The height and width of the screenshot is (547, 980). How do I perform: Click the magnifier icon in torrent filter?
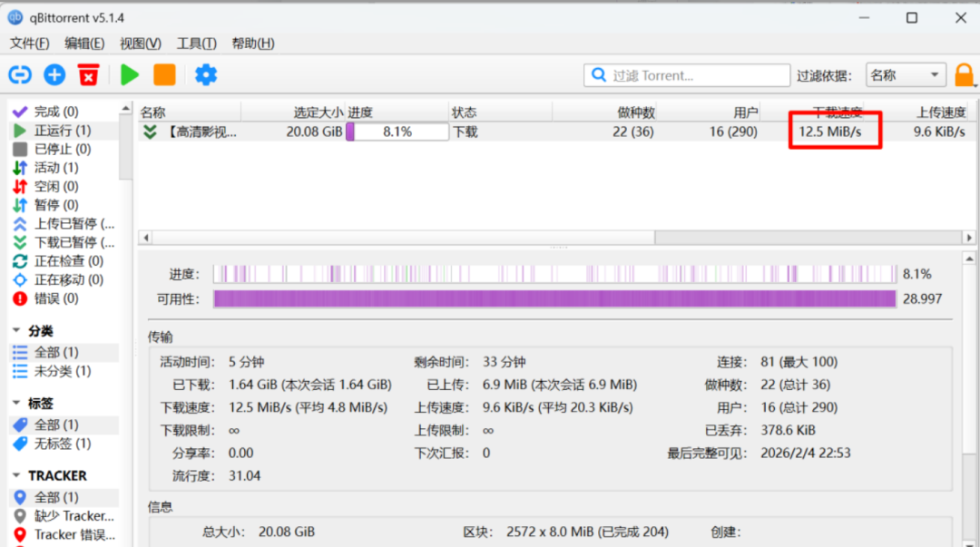(598, 75)
